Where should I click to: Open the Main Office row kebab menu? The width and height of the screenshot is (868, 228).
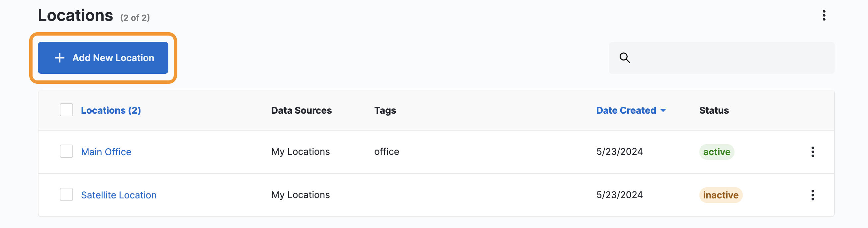[x=813, y=152]
